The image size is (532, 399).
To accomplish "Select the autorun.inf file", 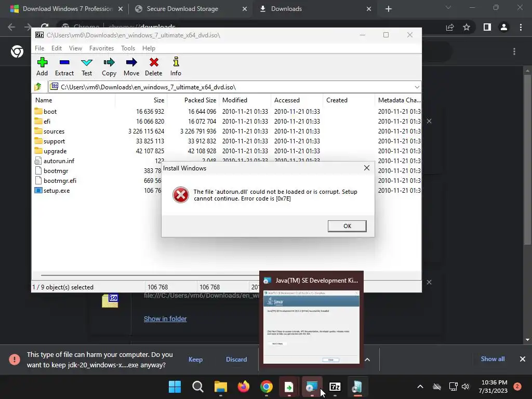I will 58,161.
